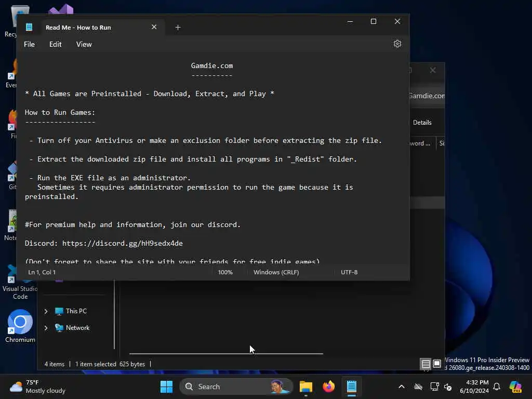Open Copilot preview icon on taskbar

516,387
